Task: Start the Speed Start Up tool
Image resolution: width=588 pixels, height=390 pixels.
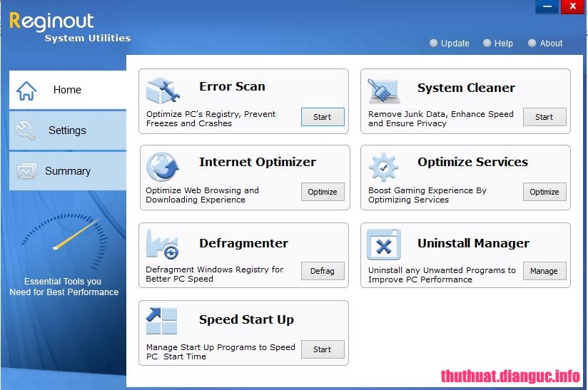Action: [x=323, y=349]
